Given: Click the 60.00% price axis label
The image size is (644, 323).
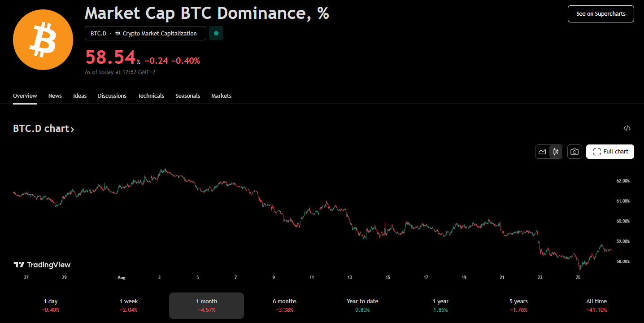Looking at the screenshot, I should tap(623, 221).
